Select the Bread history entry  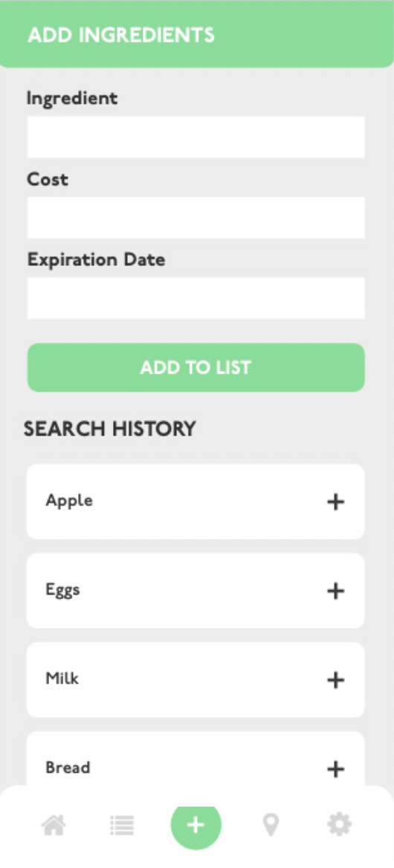pyautogui.click(x=196, y=764)
